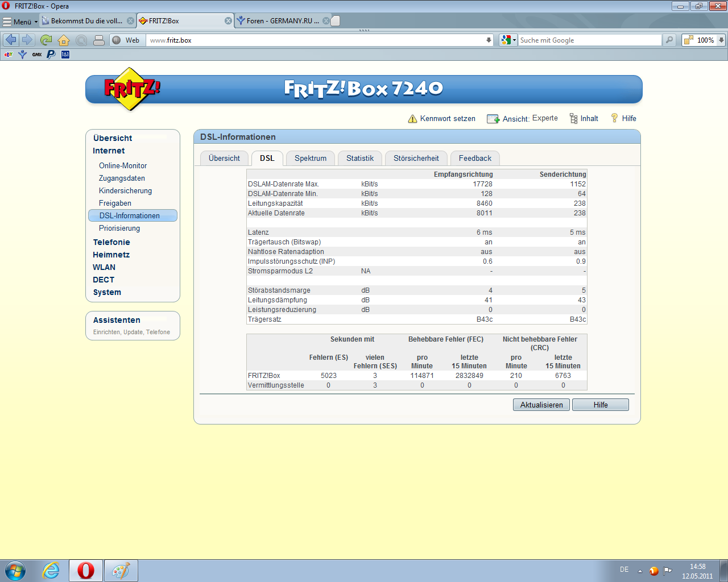Switch to the 'Bekommst Du die voll...' browser tab
Screen dimensions: 728x582
(x=86, y=20)
